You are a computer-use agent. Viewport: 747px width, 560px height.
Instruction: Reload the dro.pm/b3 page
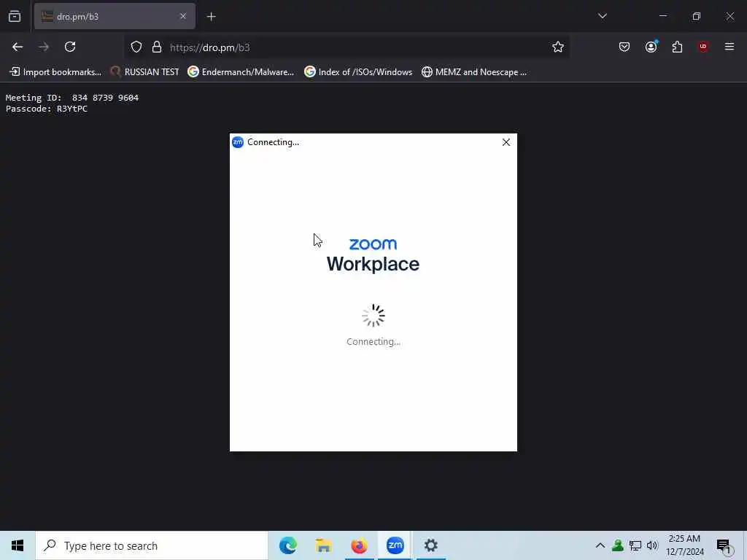[70, 47]
